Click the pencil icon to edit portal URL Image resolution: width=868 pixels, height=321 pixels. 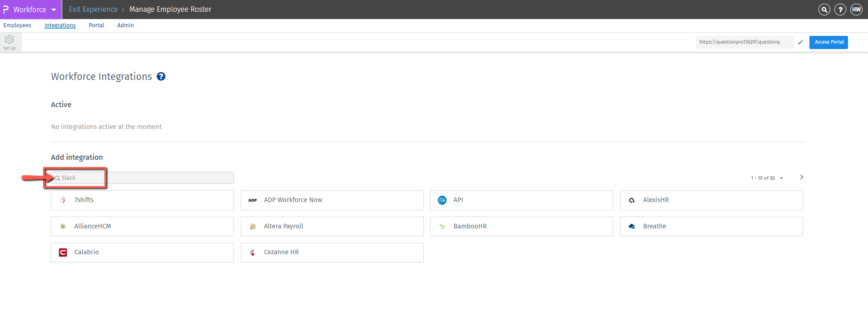(800, 42)
